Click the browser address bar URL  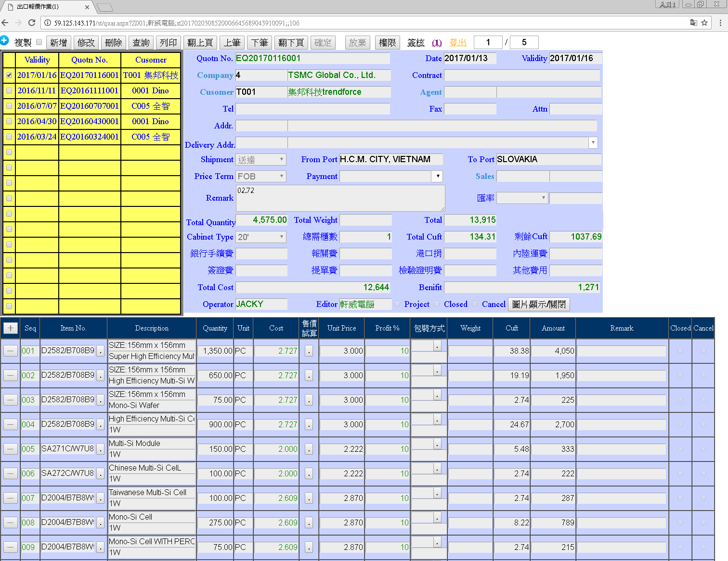click(177, 23)
